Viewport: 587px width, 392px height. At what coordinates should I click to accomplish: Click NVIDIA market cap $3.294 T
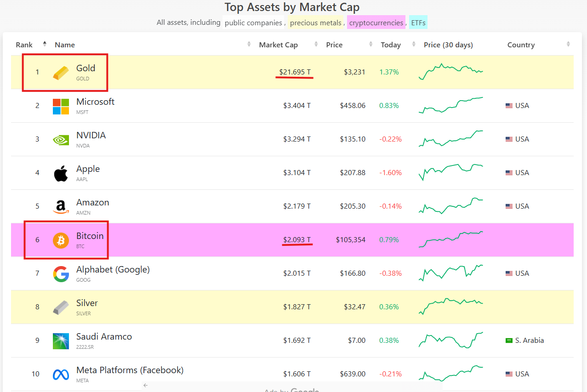297,139
